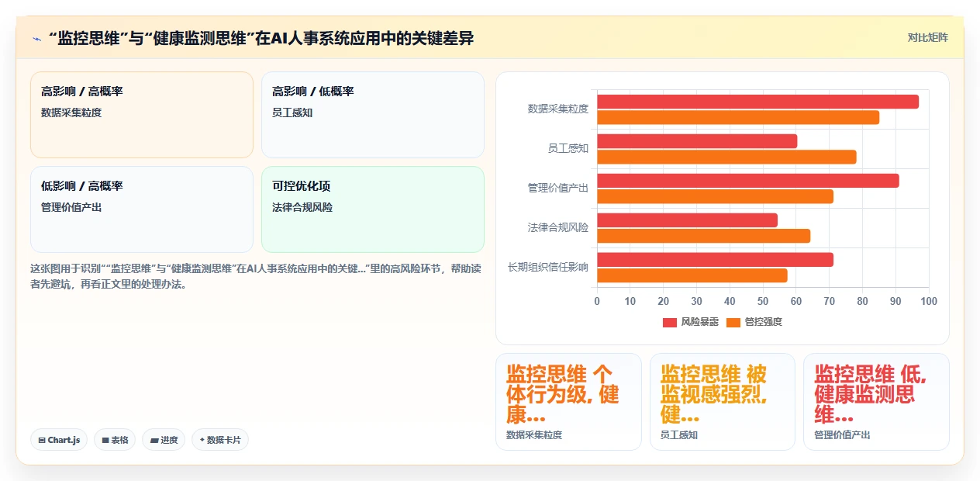Select the 高影响 / 低概率 quadrant card
The height and width of the screenshot is (481, 980).
click(373, 115)
